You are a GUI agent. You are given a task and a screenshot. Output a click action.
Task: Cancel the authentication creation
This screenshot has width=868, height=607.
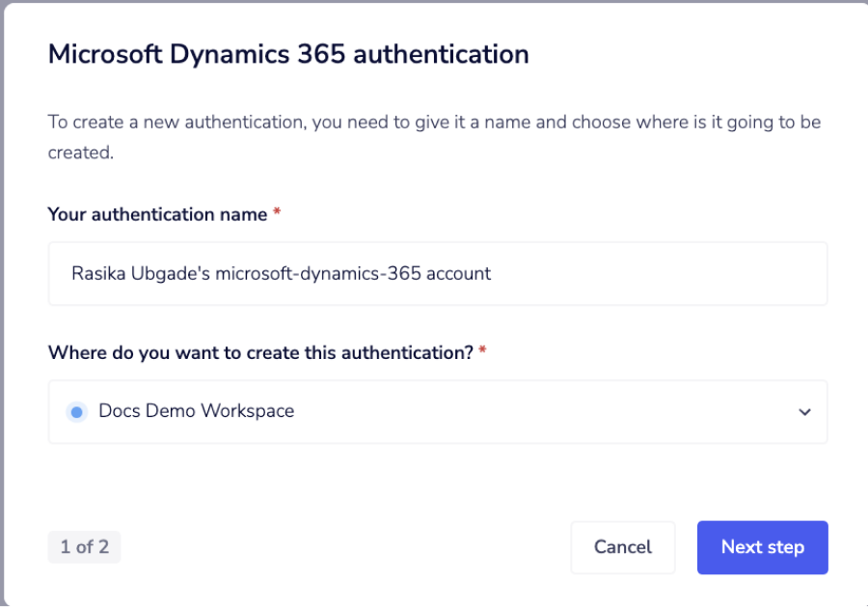click(x=622, y=547)
